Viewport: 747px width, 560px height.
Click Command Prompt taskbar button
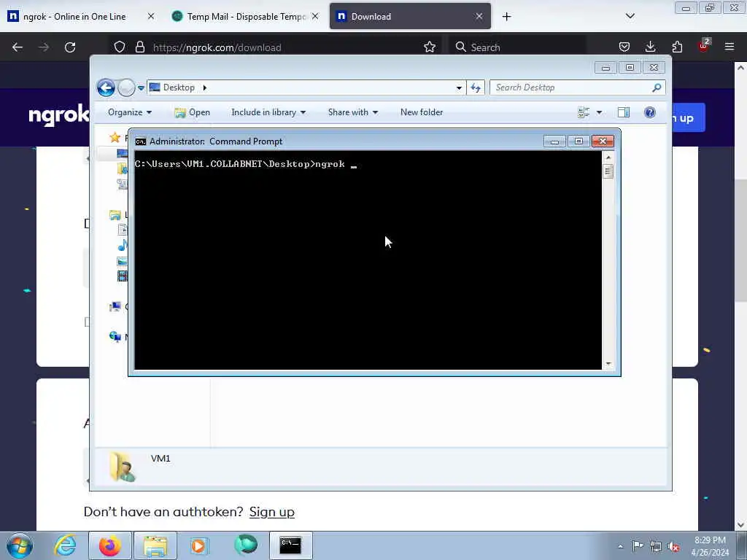pos(290,545)
